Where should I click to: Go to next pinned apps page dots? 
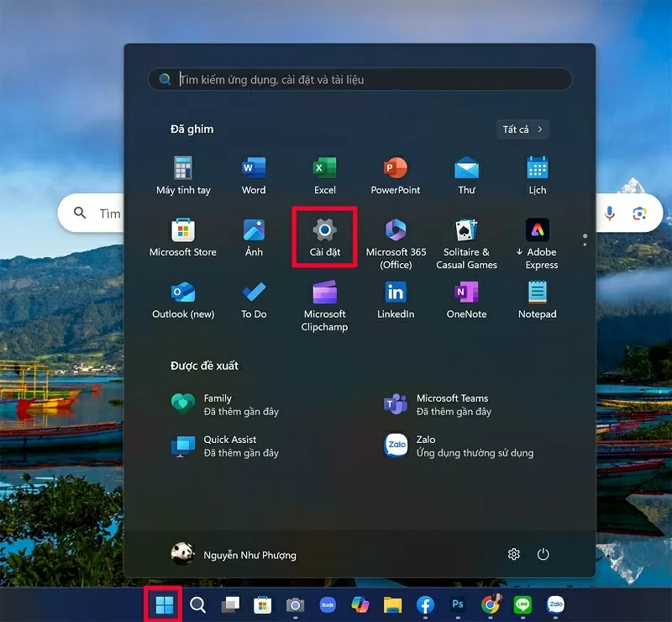[585, 240]
